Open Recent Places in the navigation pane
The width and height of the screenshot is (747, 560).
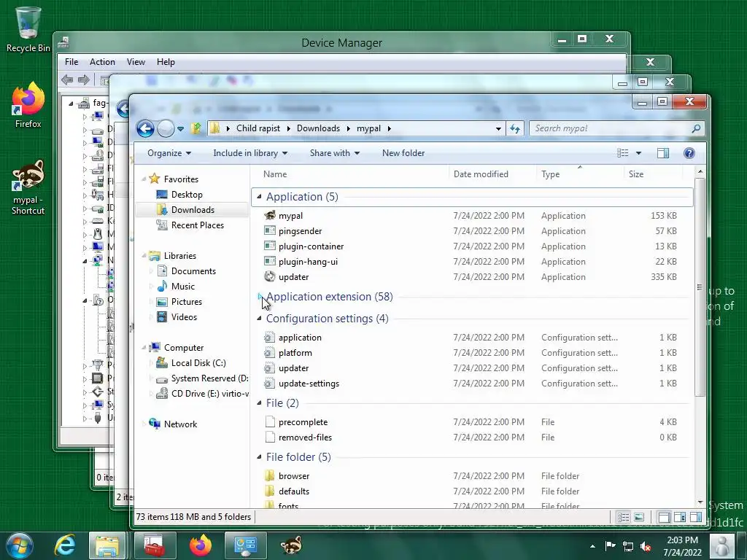click(x=197, y=225)
